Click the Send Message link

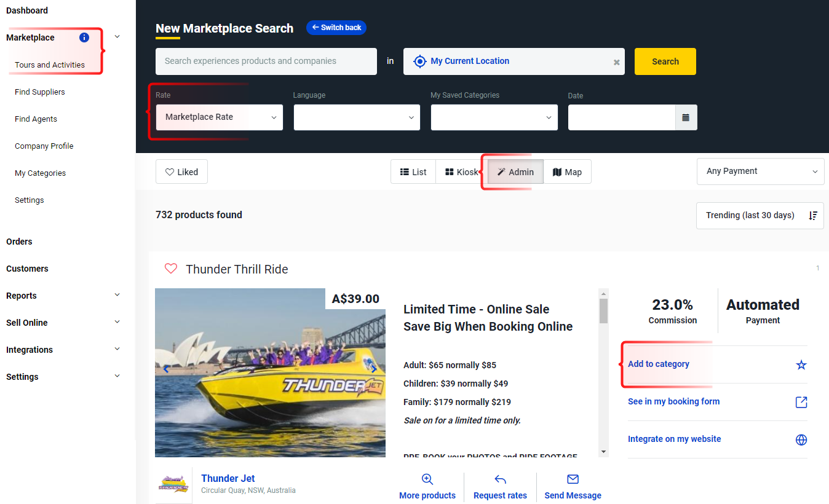[573, 495]
